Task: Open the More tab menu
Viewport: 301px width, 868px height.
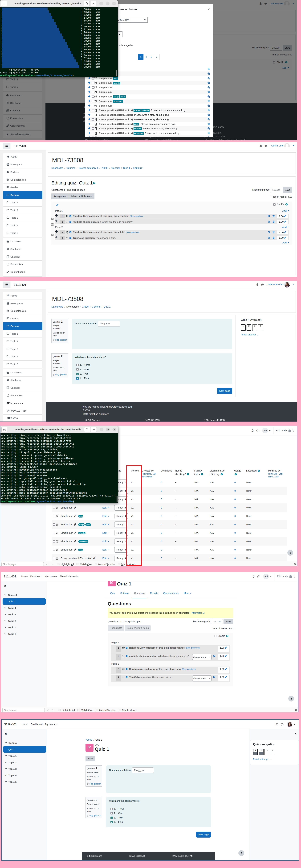Action: (x=187, y=593)
